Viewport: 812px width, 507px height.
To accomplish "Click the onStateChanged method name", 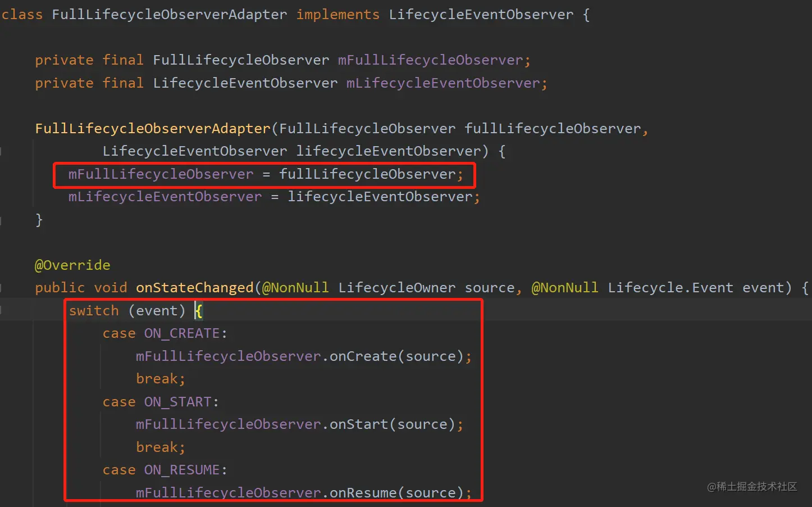I will 195,288.
